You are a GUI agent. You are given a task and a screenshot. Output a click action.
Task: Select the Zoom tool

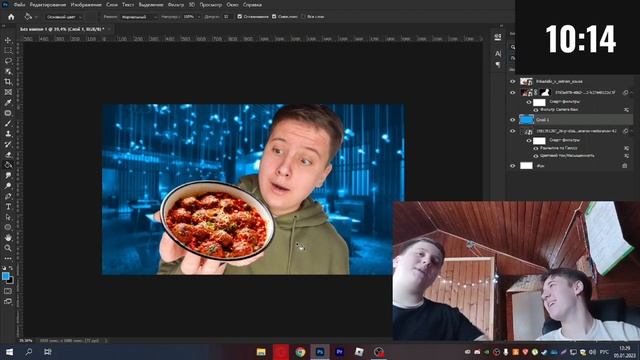8,248
